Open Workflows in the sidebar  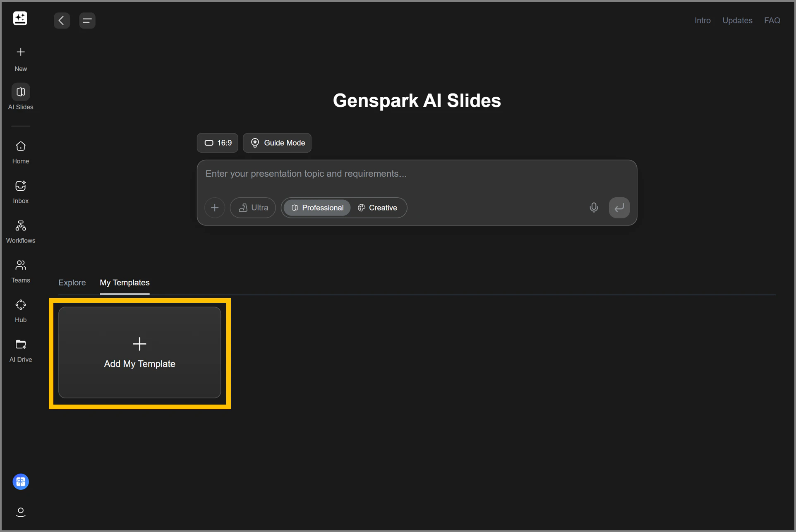pos(21,226)
